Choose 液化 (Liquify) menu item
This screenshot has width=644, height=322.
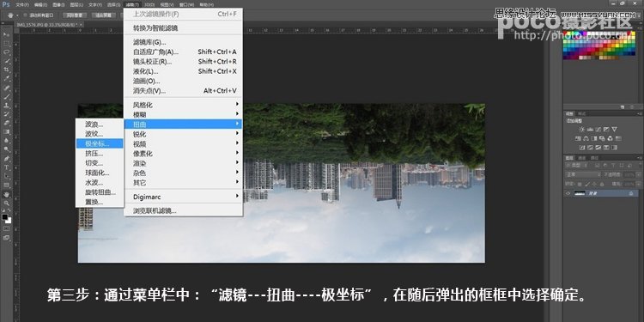(183, 71)
